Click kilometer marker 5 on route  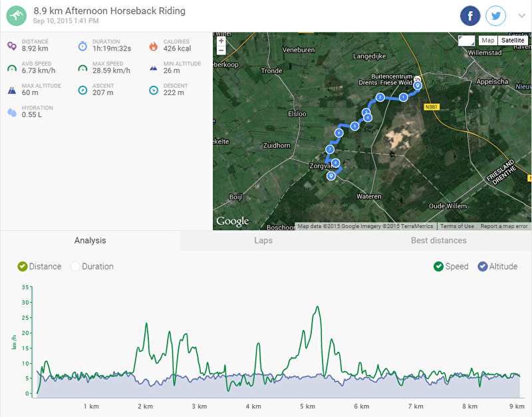click(x=354, y=126)
